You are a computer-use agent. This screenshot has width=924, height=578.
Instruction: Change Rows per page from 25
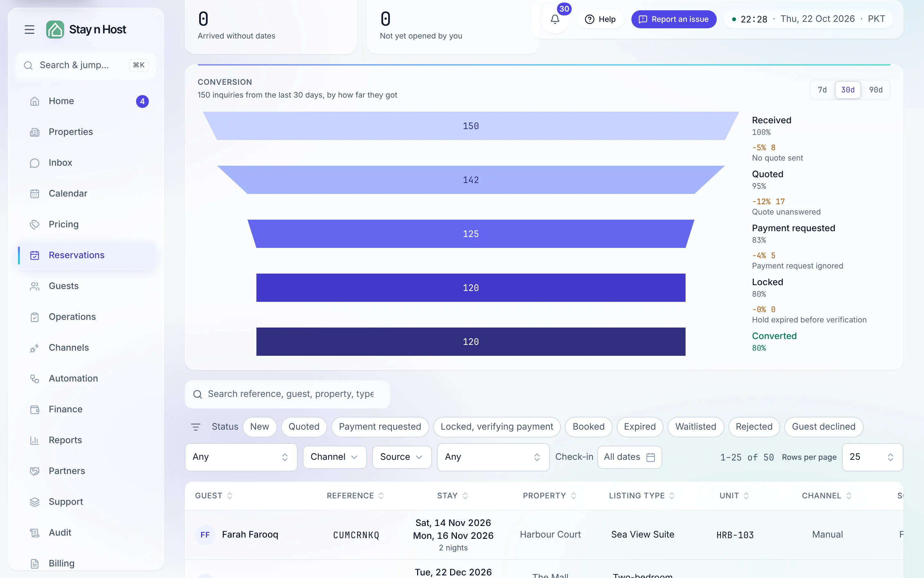[872, 457]
